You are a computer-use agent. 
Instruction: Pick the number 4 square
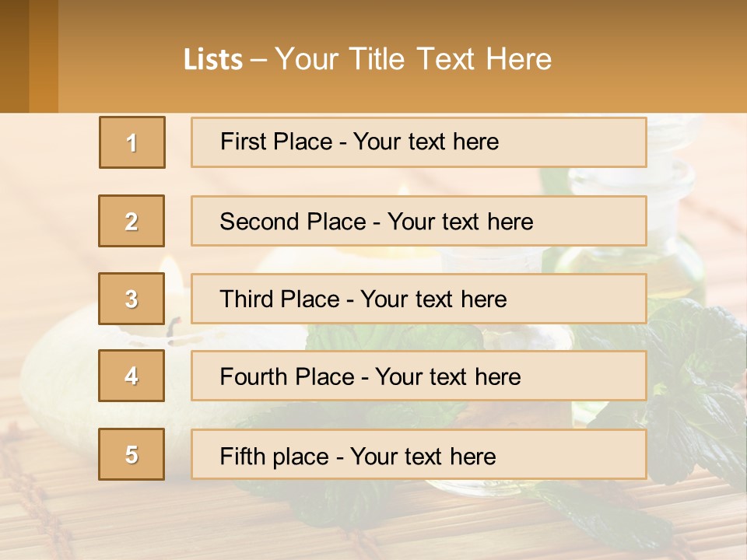132,376
